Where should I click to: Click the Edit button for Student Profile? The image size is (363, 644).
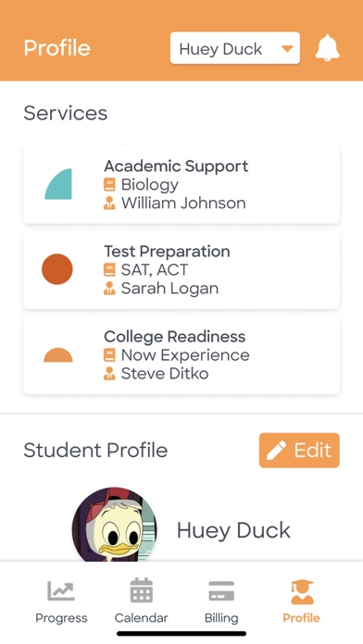(299, 450)
